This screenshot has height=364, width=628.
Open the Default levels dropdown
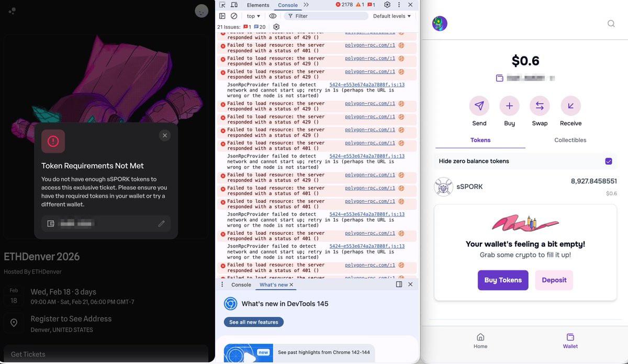(x=392, y=16)
